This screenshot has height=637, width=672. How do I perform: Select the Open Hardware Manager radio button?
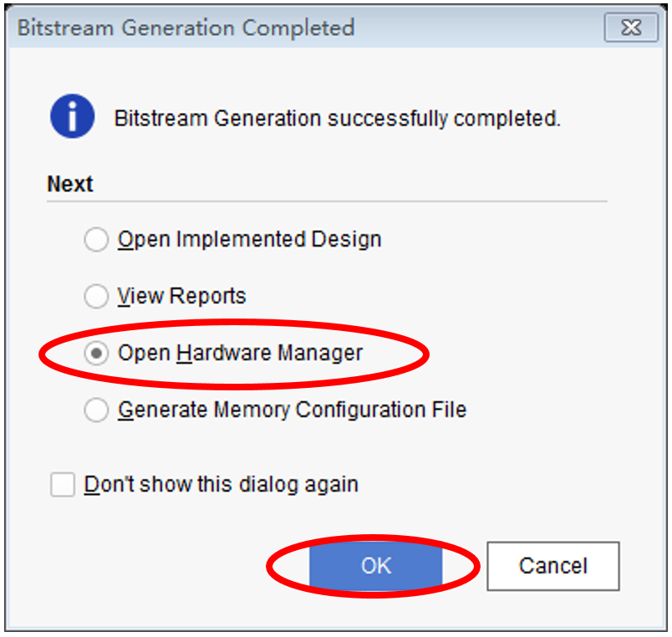pyautogui.click(x=97, y=354)
